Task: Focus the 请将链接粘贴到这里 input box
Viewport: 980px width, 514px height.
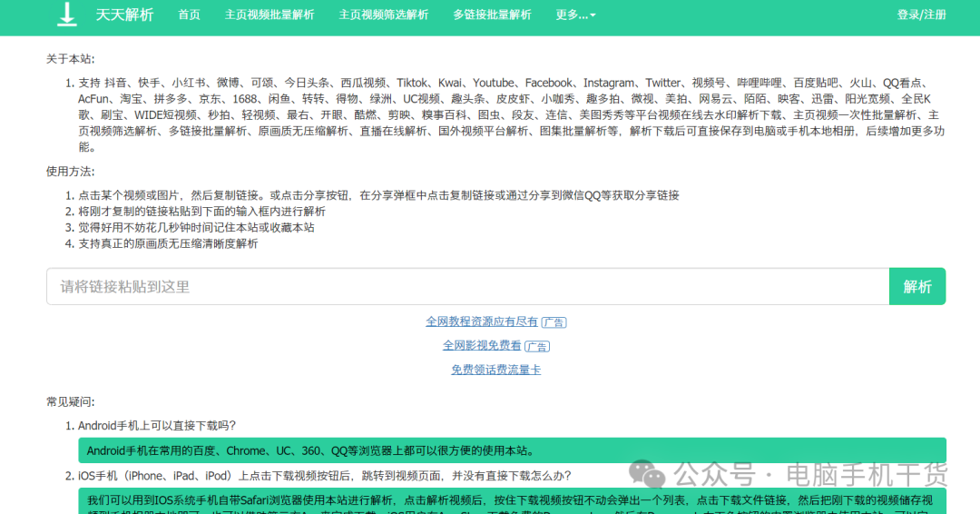Action: point(468,287)
